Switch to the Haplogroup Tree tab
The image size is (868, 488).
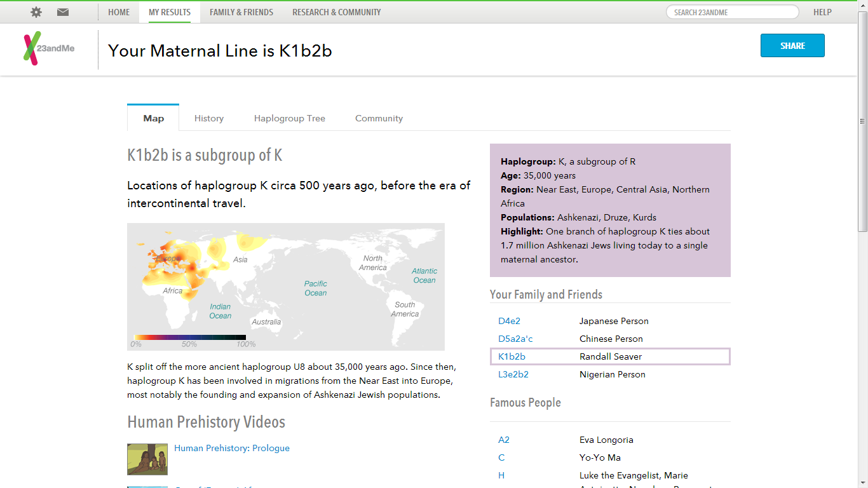290,118
